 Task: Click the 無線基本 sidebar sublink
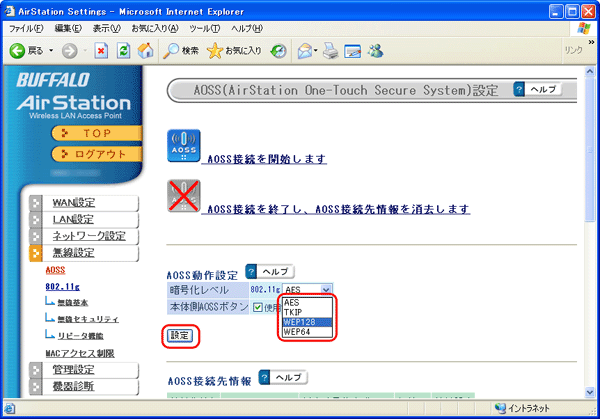coord(73,303)
